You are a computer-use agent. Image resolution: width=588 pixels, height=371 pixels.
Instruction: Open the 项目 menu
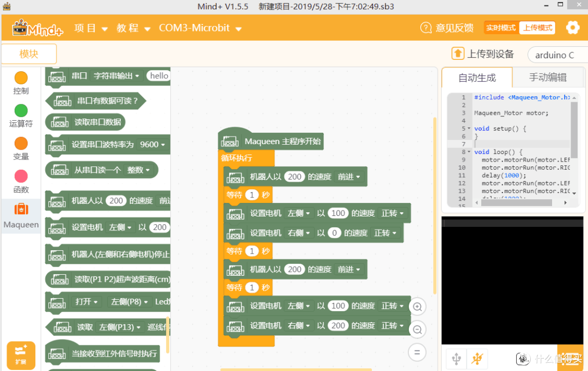point(91,28)
